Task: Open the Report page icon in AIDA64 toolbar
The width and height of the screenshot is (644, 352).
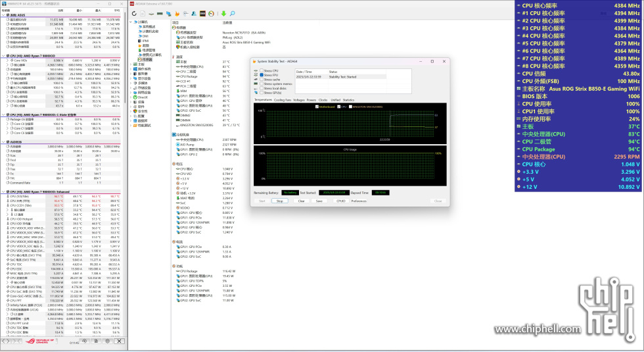Action: pyautogui.click(x=143, y=14)
